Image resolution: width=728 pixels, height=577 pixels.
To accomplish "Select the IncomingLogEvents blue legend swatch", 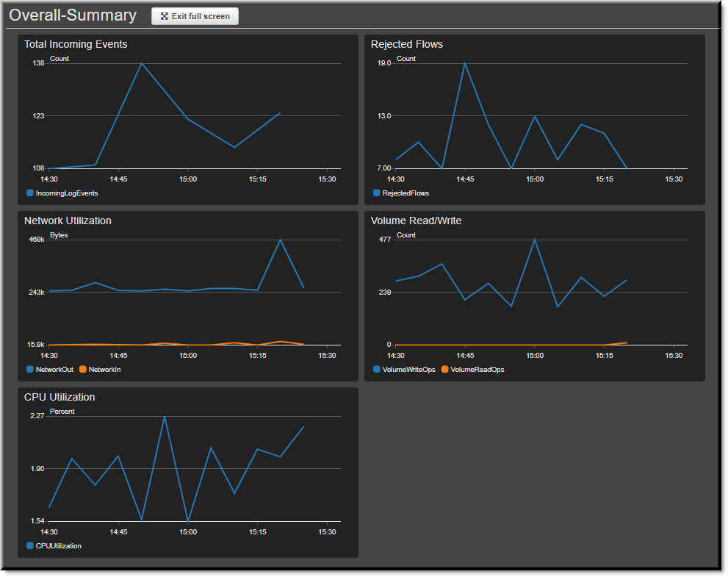I will tap(30, 193).
